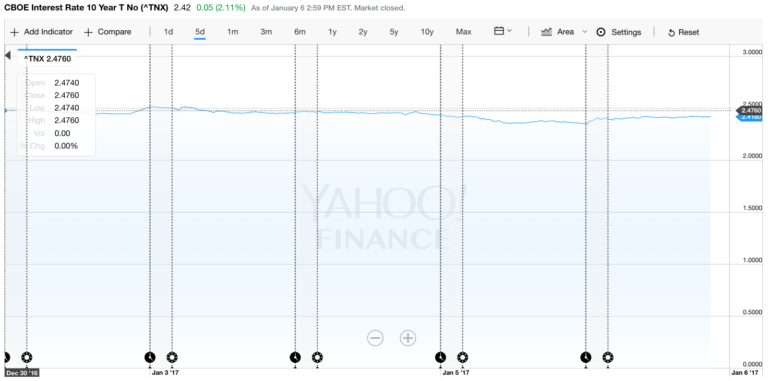768x381 pixels.
Task: Click the market open sun marker near Jan 5
Action: [x=462, y=357]
